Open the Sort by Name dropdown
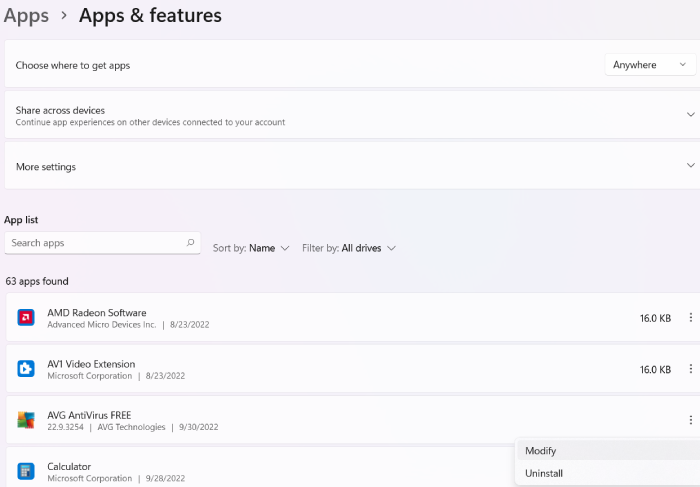The width and height of the screenshot is (700, 487). (251, 248)
